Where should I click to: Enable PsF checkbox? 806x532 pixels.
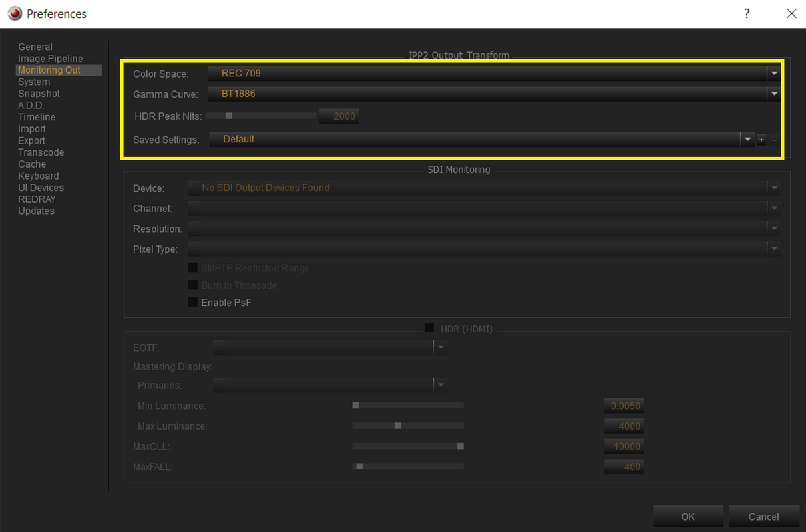tap(193, 303)
